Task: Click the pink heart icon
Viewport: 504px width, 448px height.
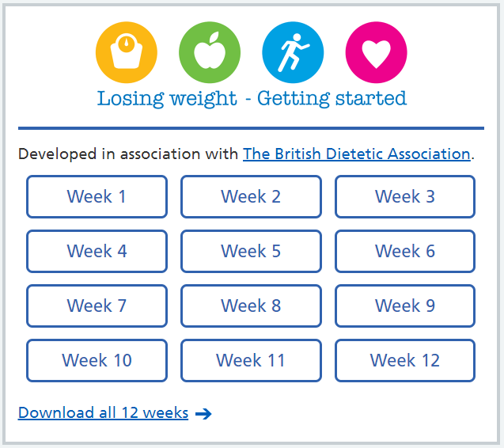Action: click(x=376, y=52)
